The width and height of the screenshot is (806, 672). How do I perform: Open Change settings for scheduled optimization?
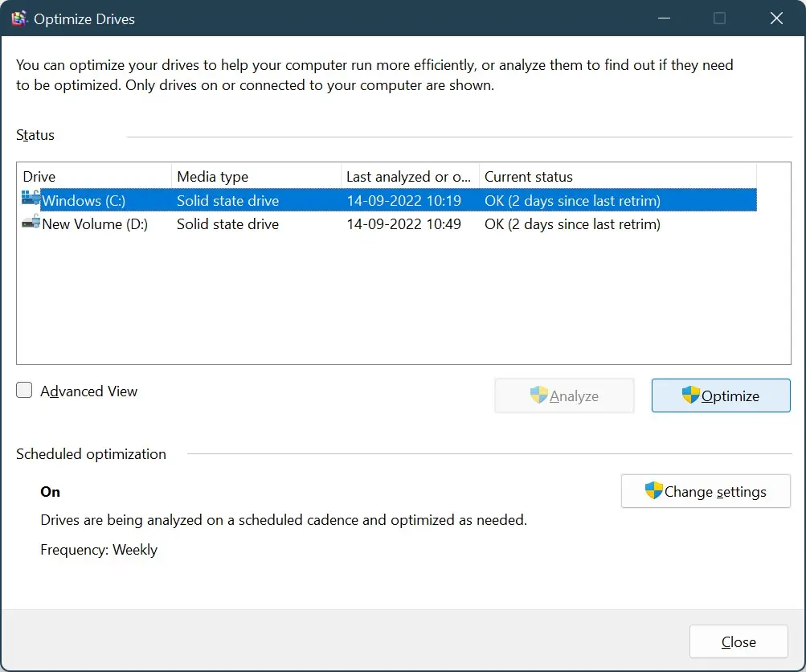pyautogui.click(x=706, y=491)
